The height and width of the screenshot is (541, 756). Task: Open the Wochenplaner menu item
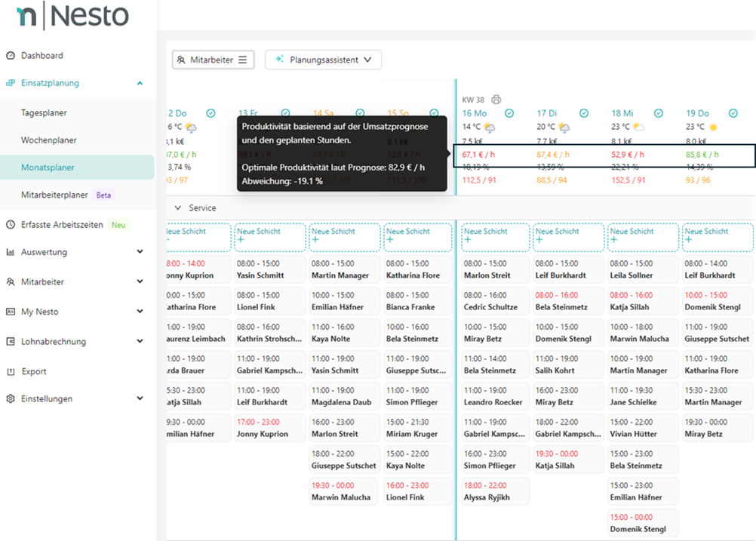pyautogui.click(x=49, y=140)
